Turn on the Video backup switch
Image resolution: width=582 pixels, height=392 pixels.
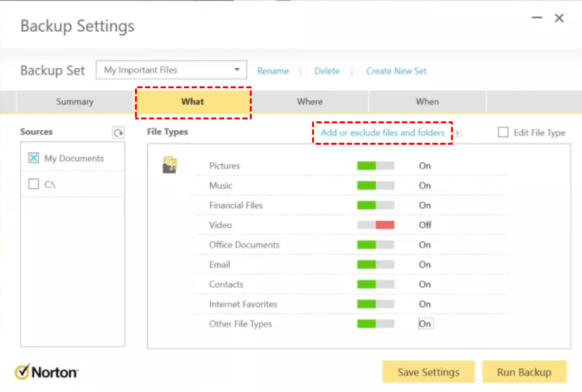(376, 225)
